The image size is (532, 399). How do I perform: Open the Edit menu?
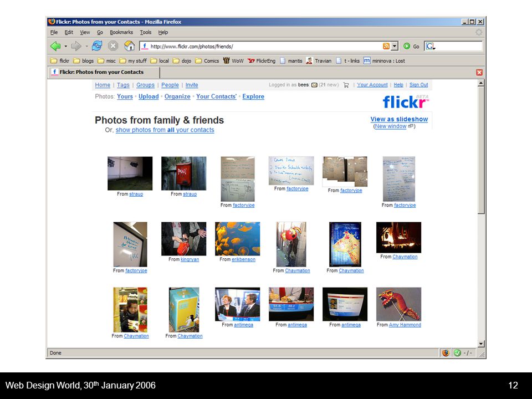(x=69, y=32)
